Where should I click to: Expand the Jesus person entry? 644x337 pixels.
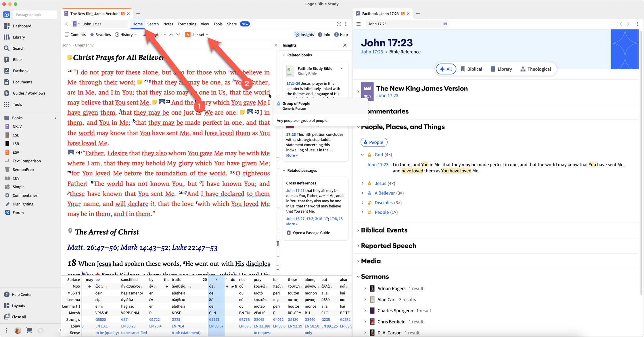(x=363, y=183)
